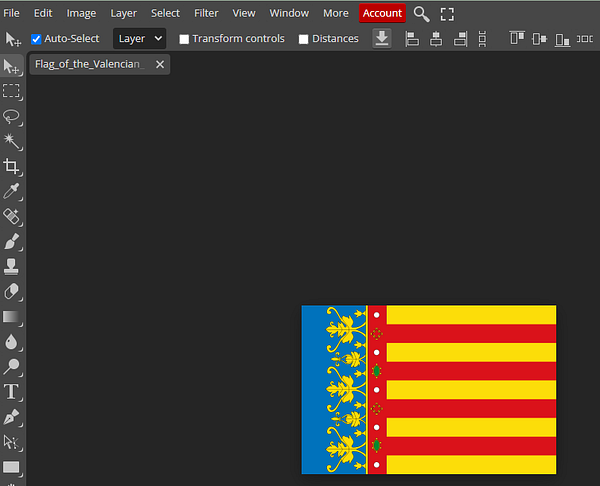Close the Flag_of_the_Valencian document tab

point(160,64)
